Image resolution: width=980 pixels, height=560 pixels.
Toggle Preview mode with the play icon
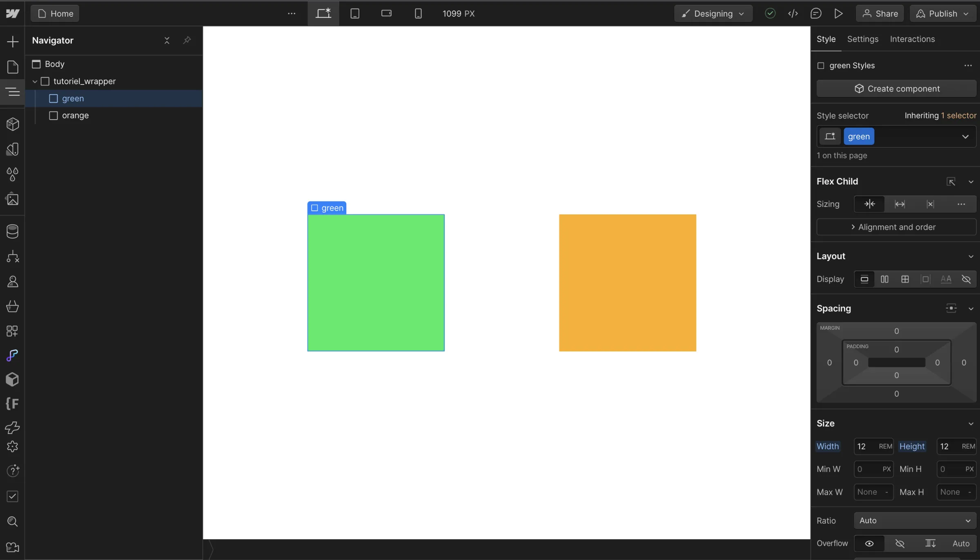point(838,13)
